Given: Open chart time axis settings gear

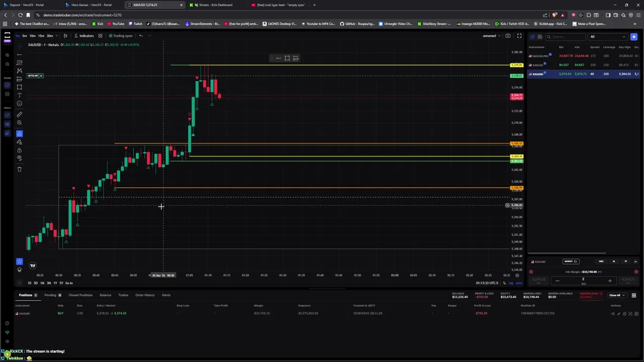Looking at the screenshot, I should click(517, 275).
